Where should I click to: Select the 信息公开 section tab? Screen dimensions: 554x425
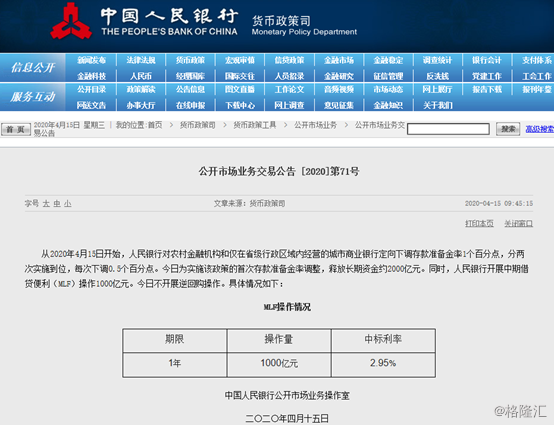[33, 67]
